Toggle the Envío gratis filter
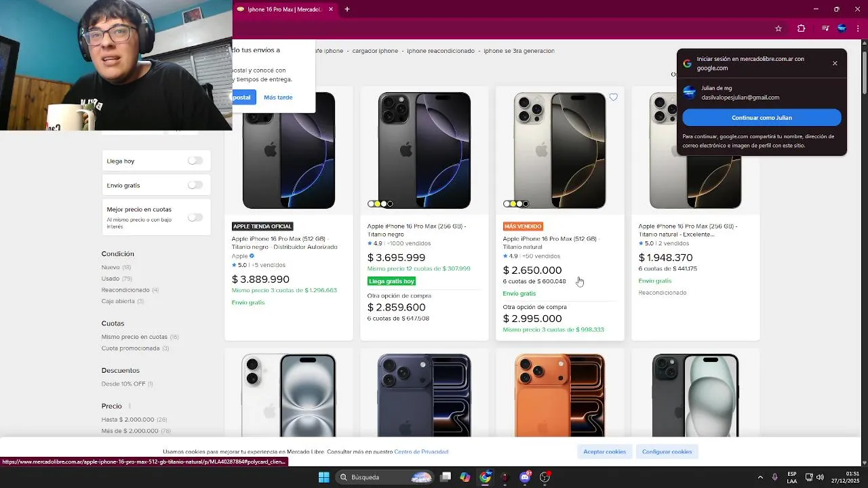868x488 pixels. 195,185
